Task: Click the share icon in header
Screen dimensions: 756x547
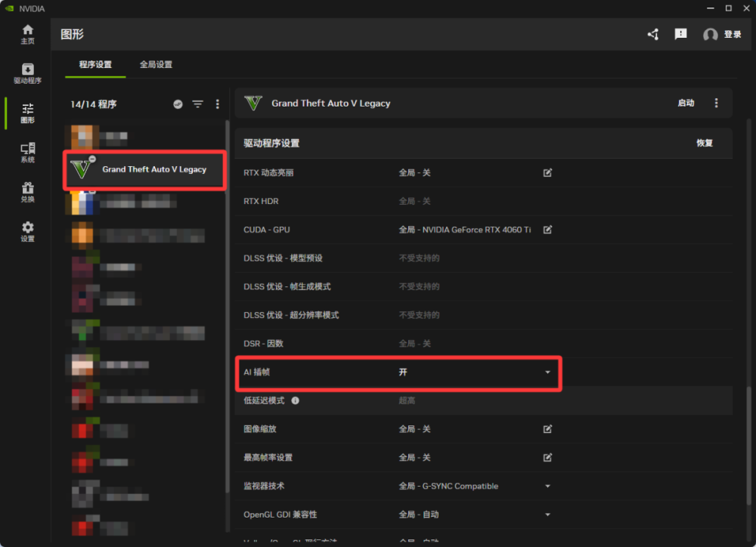Action: pyautogui.click(x=653, y=34)
